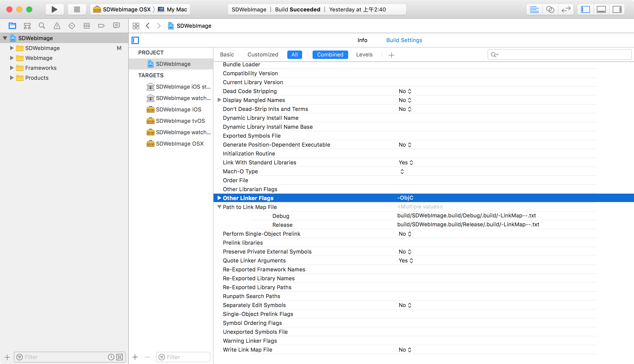Go forward with the right chevron
This screenshot has width=634, height=364.
pos(159,26)
